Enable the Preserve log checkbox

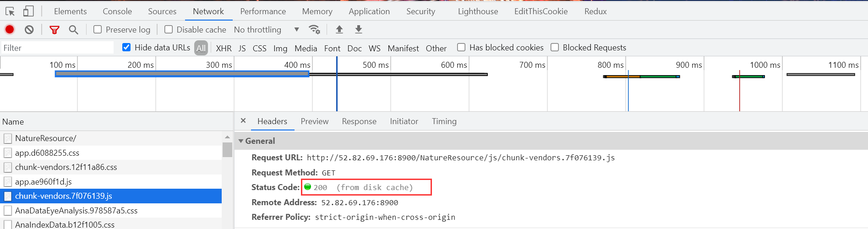coord(98,29)
